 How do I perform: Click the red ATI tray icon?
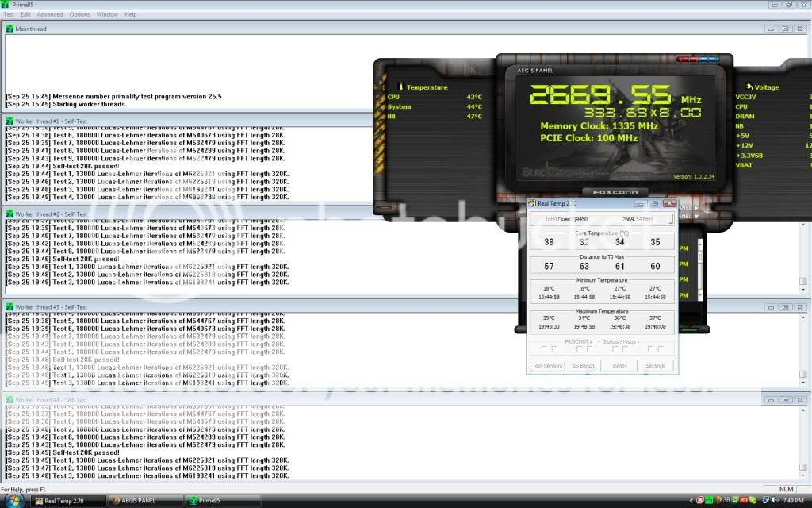point(743,500)
